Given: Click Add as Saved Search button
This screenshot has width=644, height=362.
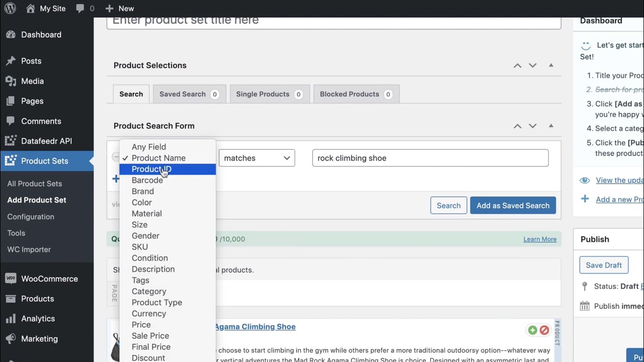Looking at the screenshot, I should click(513, 205).
